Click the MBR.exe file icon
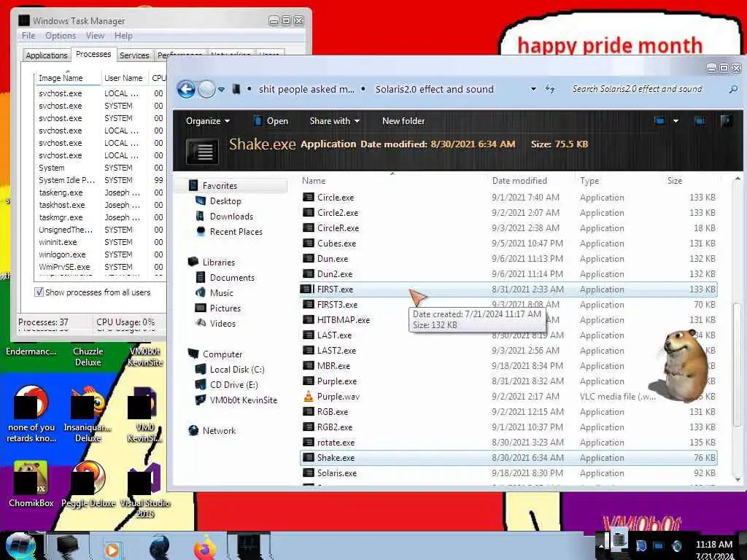 [x=309, y=366]
